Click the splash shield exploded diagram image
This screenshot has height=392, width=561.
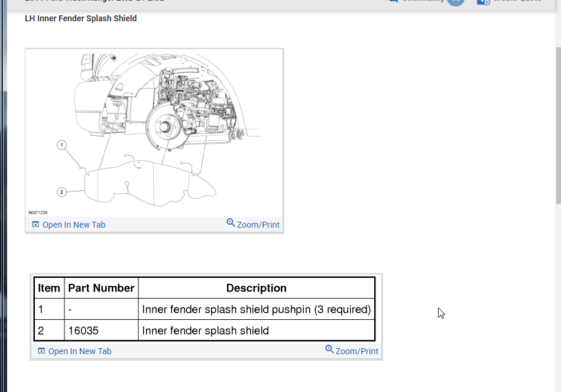coord(154,133)
